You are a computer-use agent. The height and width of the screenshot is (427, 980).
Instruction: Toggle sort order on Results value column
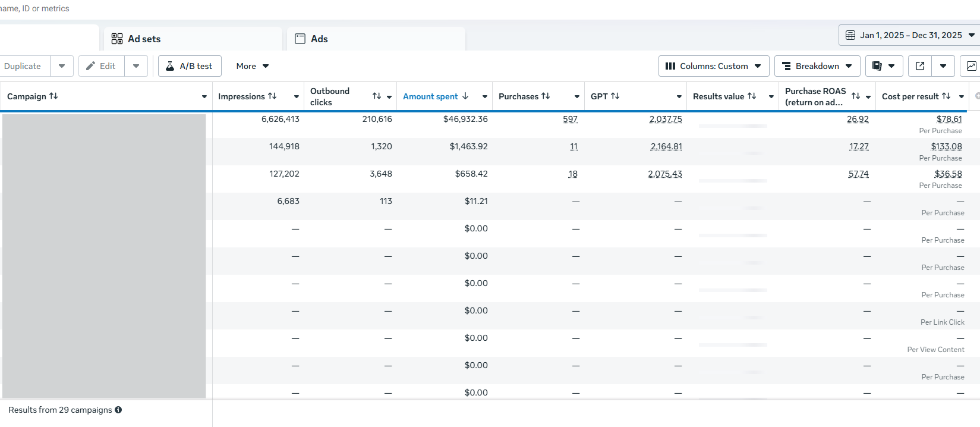752,96
